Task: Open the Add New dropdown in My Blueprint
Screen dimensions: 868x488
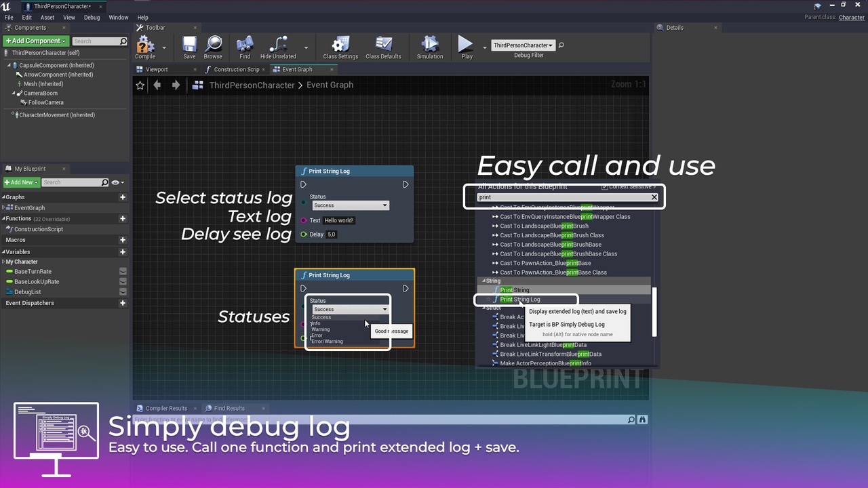Action: pyautogui.click(x=21, y=182)
